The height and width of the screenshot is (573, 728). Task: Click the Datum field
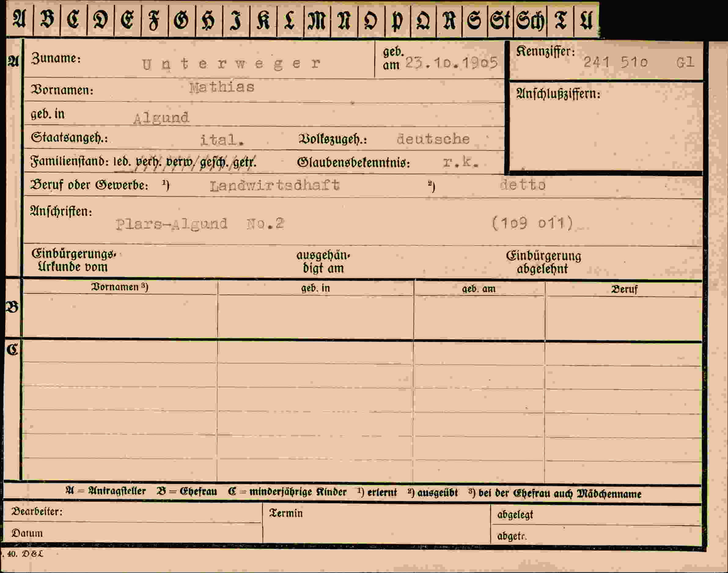pyautogui.click(x=133, y=533)
